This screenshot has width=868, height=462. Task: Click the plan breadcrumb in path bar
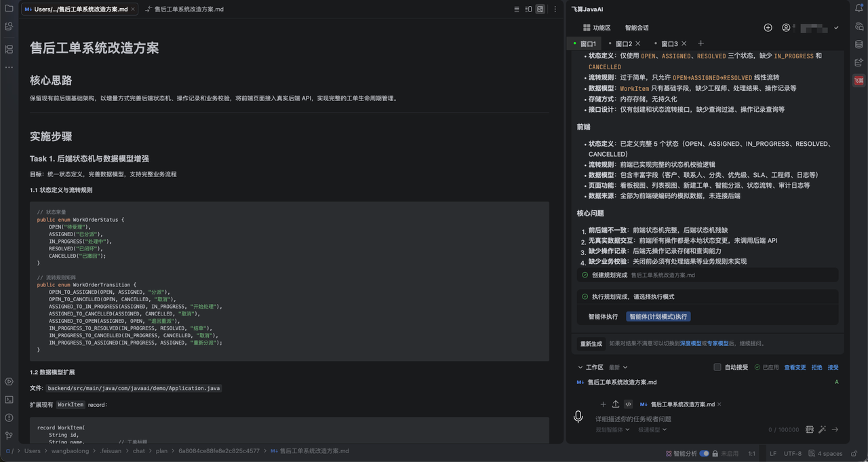pyautogui.click(x=161, y=450)
